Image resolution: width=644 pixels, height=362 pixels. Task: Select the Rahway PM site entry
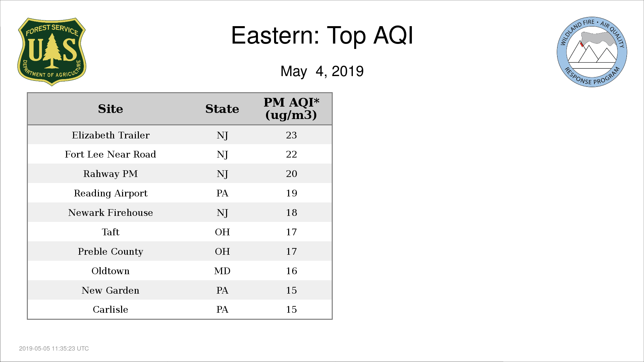(110, 174)
